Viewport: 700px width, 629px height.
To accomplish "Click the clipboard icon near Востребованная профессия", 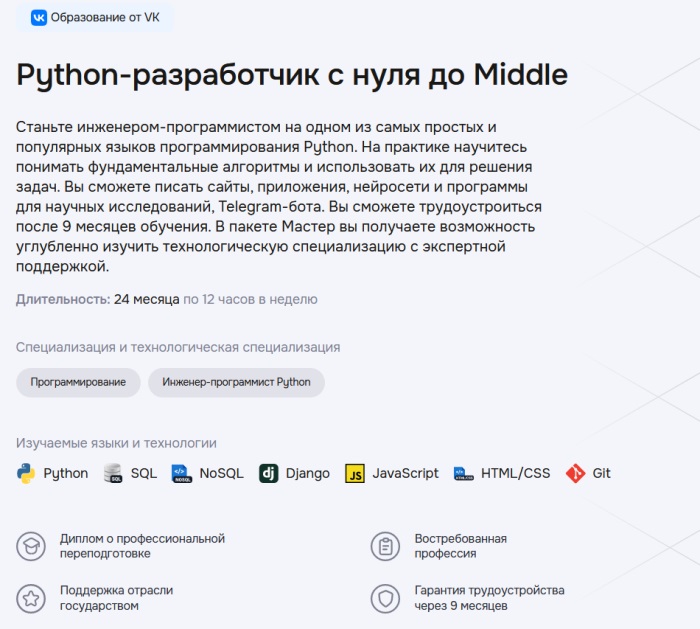I will click(x=385, y=546).
